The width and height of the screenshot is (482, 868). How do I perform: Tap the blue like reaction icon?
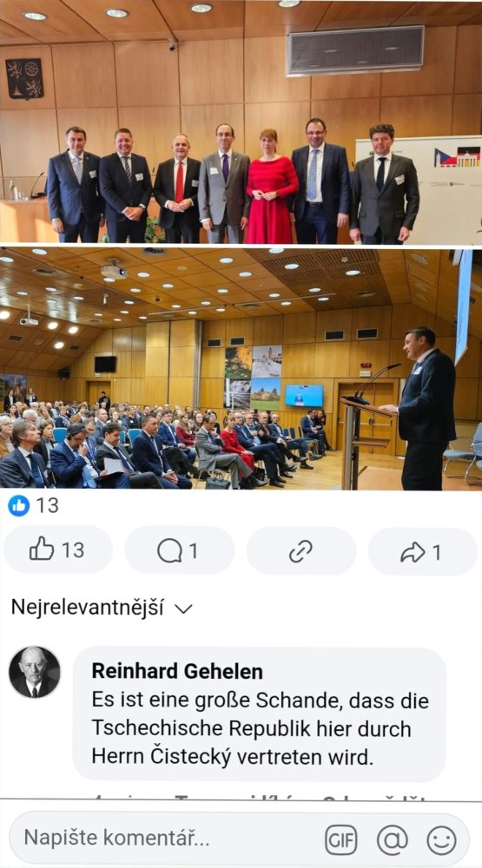pyautogui.click(x=19, y=505)
